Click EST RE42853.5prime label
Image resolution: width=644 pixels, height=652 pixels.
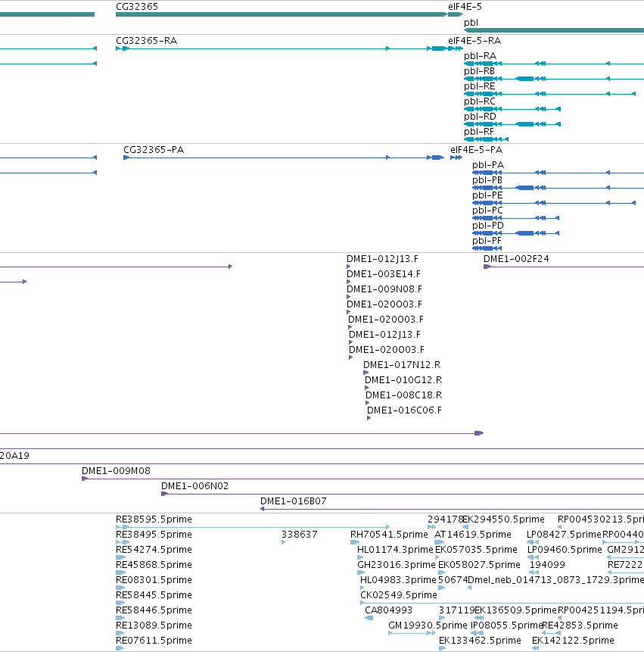coord(580,625)
